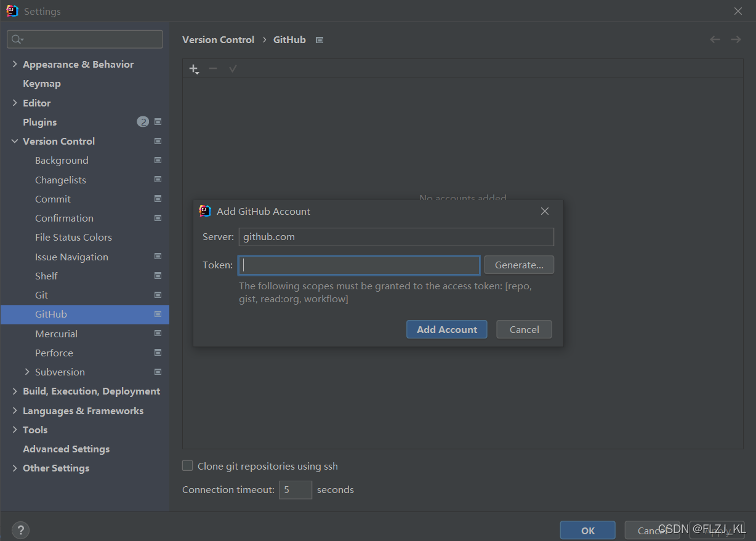
Task: Expand Build, Execution, Deployment section
Action: [15, 391]
